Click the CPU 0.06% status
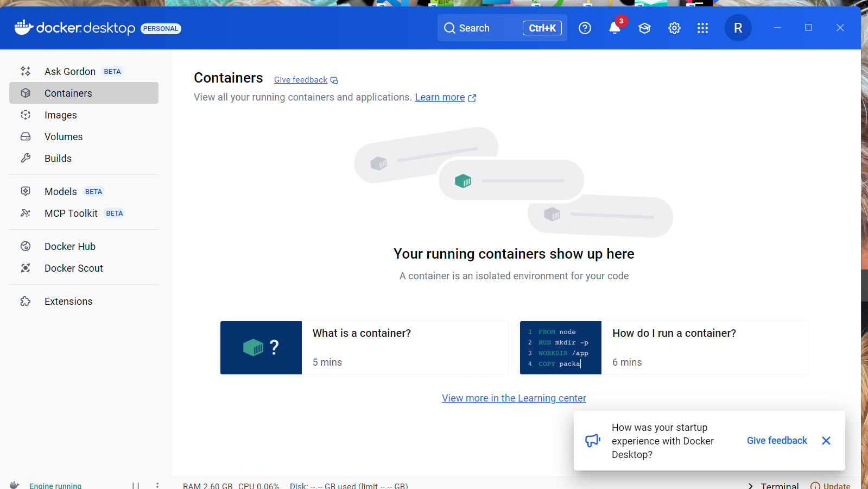The image size is (868, 489). tap(258, 486)
